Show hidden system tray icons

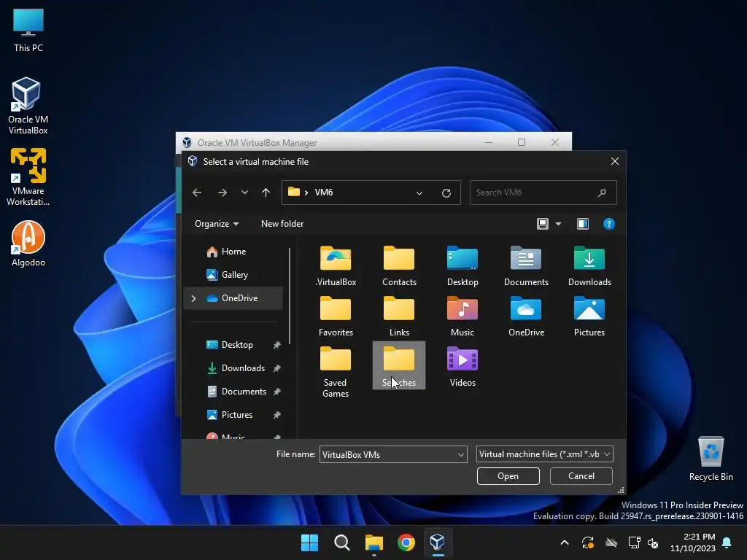point(565,542)
